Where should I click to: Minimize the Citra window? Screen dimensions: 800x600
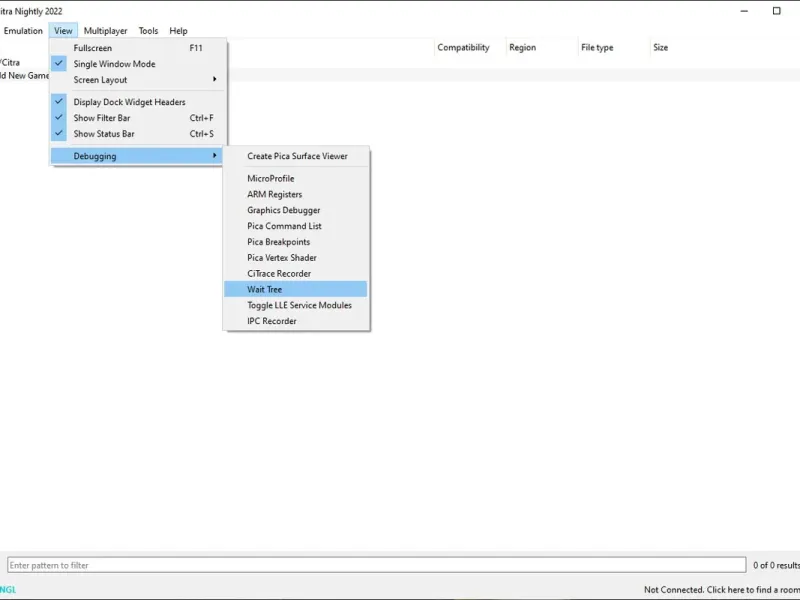744,11
